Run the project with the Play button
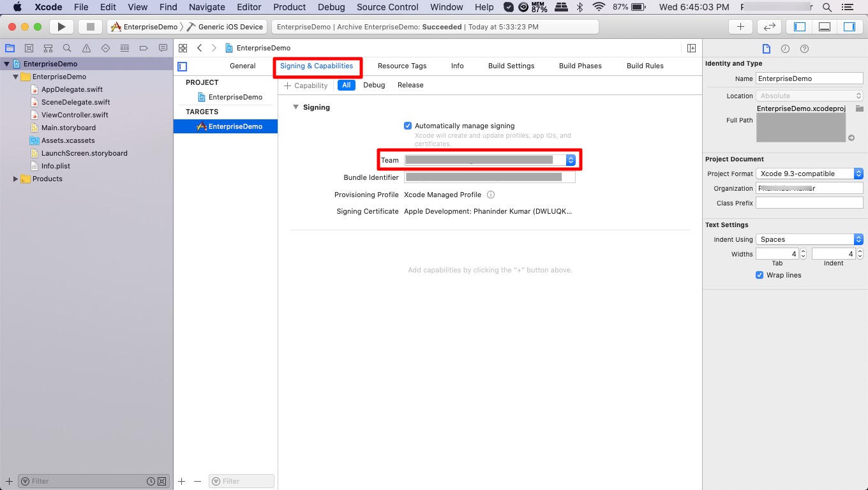Image resolution: width=868 pixels, height=490 pixels. (x=61, y=27)
